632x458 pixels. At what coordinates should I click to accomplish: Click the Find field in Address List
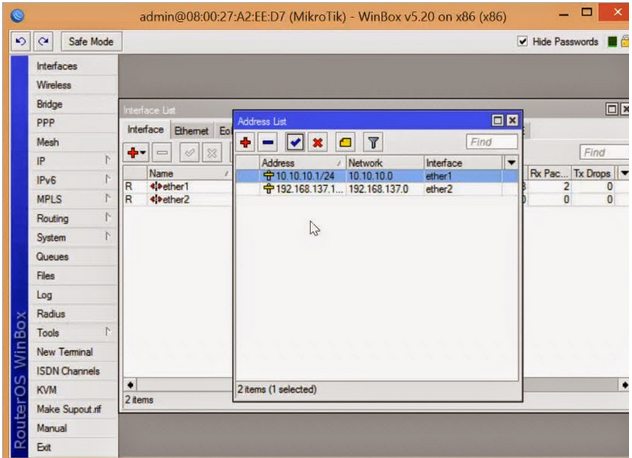pyautogui.click(x=492, y=142)
